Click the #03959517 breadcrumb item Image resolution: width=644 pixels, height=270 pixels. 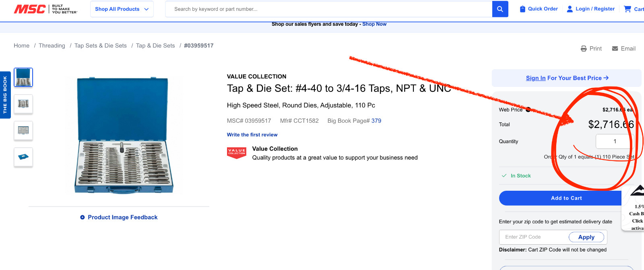[199, 45]
